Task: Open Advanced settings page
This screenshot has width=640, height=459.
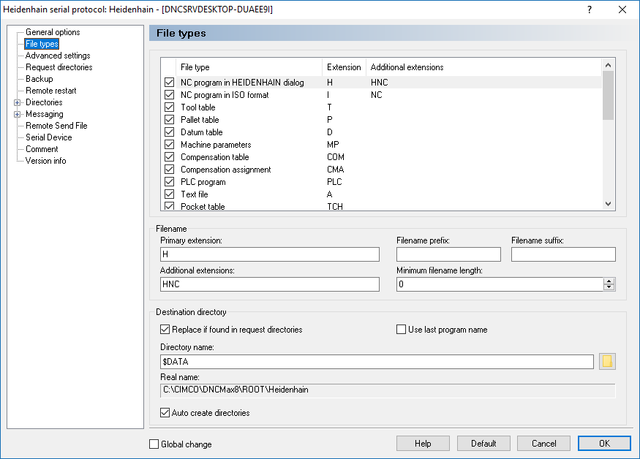Action: pos(58,55)
